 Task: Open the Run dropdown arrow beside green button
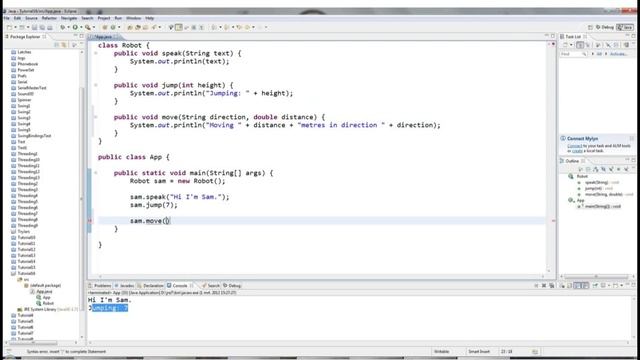81,27
